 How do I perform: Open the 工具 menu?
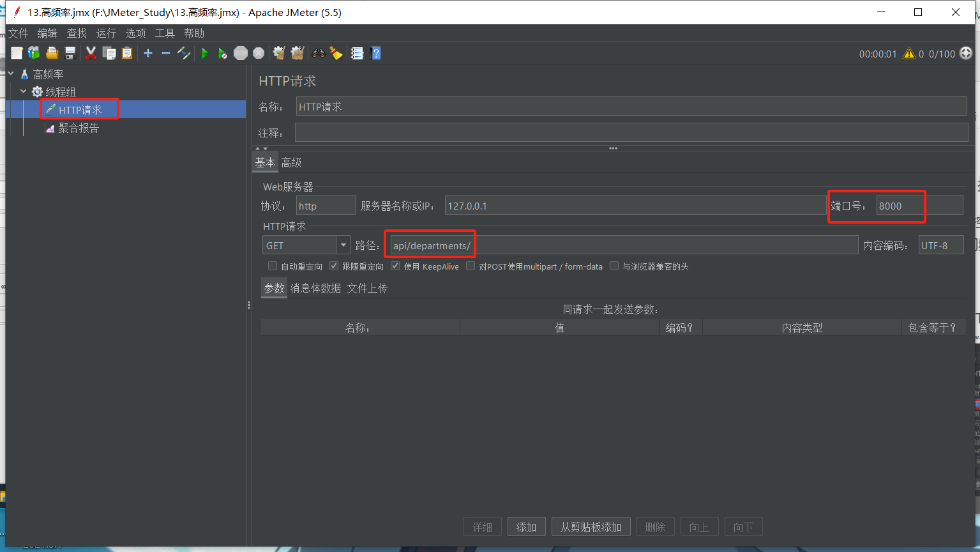[x=165, y=33]
